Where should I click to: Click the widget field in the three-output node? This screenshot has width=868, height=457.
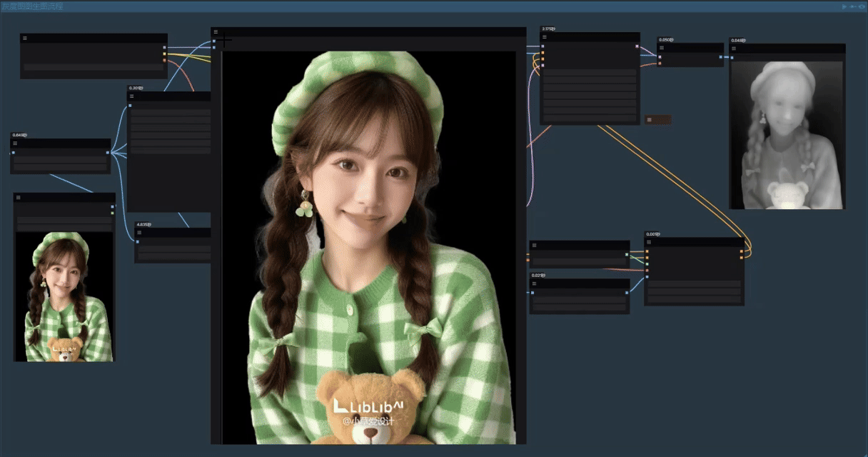(x=93, y=67)
